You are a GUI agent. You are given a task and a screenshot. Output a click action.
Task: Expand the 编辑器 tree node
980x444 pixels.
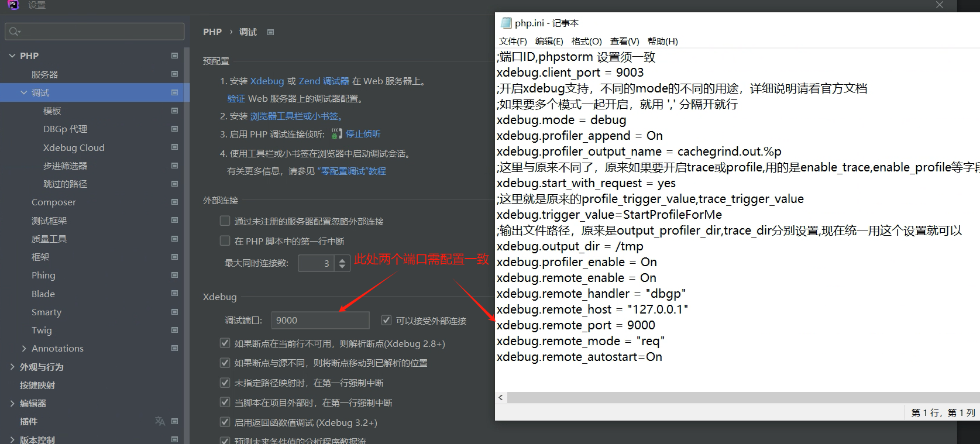12,403
